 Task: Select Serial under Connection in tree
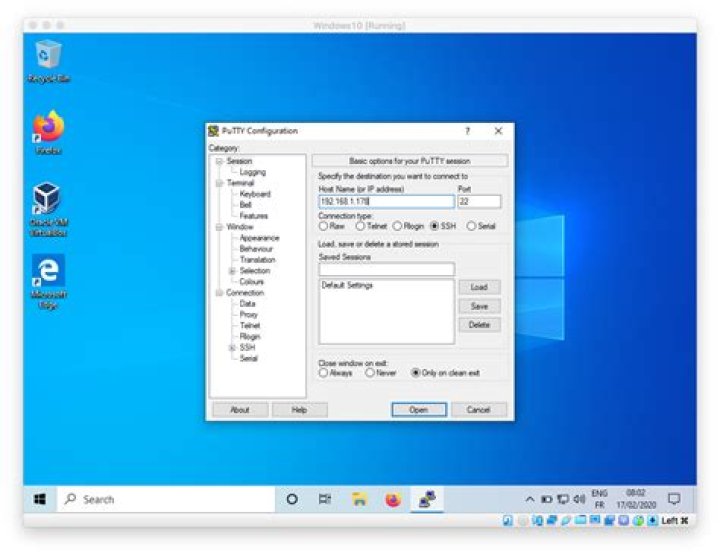[x=248, y=358]
